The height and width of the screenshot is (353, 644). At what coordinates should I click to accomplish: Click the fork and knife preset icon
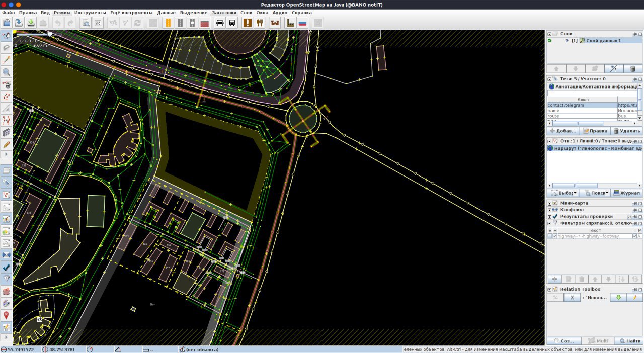click(260, 23)
